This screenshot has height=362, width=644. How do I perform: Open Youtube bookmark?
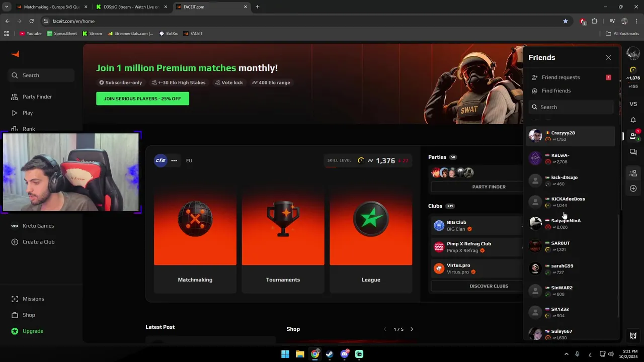31,34
